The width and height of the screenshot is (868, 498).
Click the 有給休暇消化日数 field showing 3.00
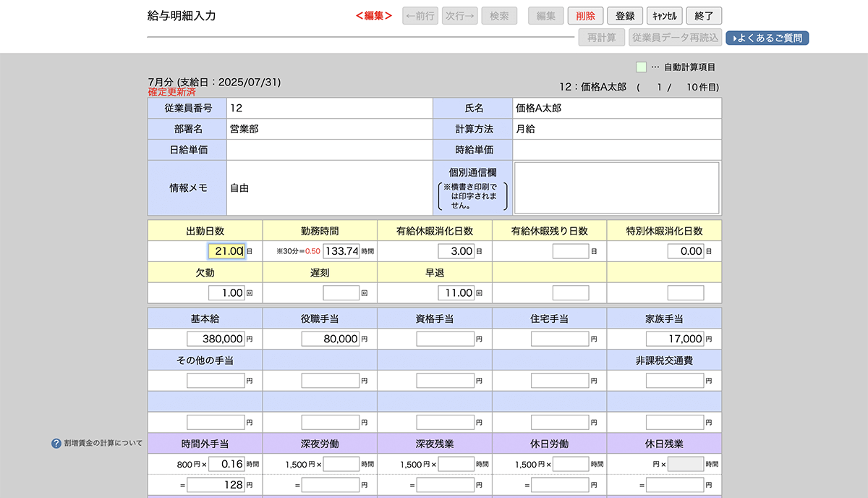pyautogui.click(x=456, y=251)
